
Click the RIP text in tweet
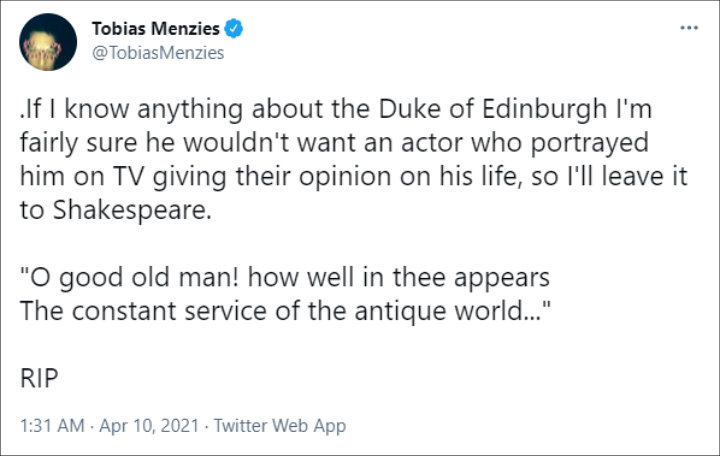tap(39, 378)
